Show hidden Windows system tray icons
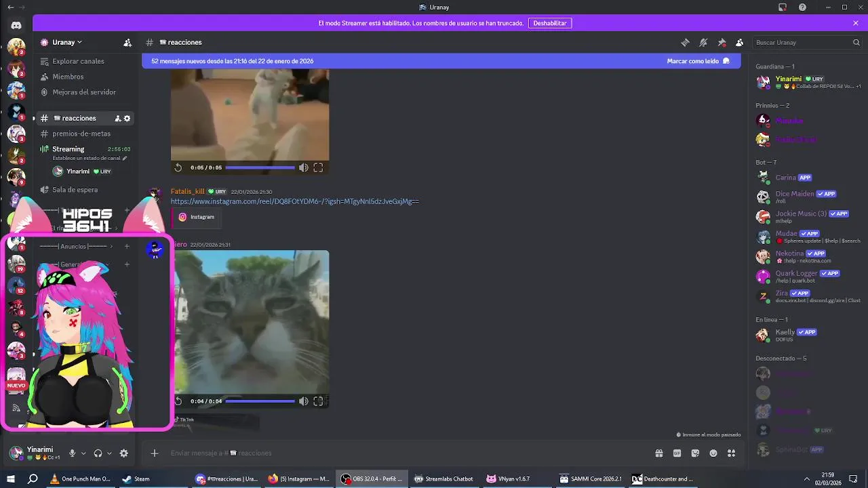 [x=806, y=479]
